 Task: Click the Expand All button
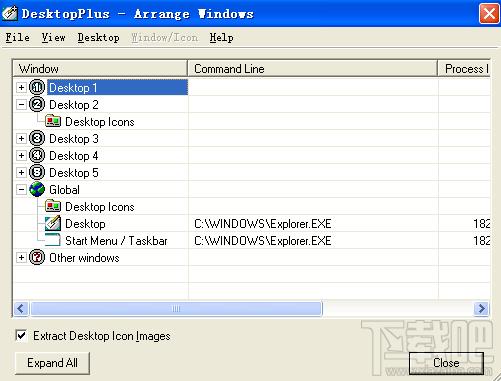[x=52, y=363]
